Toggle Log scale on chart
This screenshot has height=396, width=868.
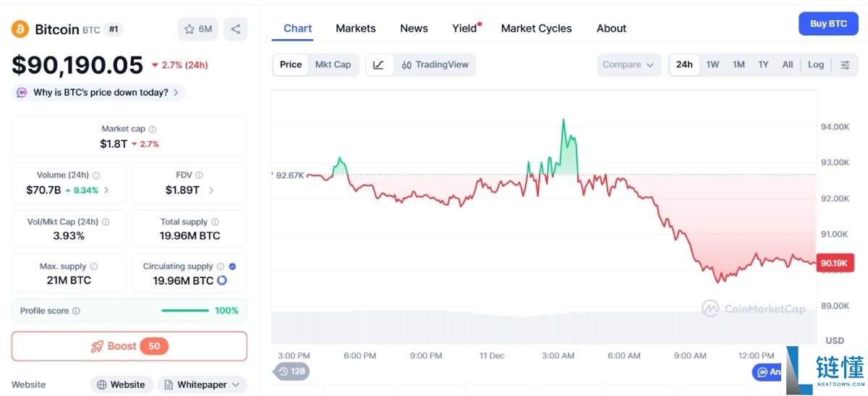(x=815, y=64)
